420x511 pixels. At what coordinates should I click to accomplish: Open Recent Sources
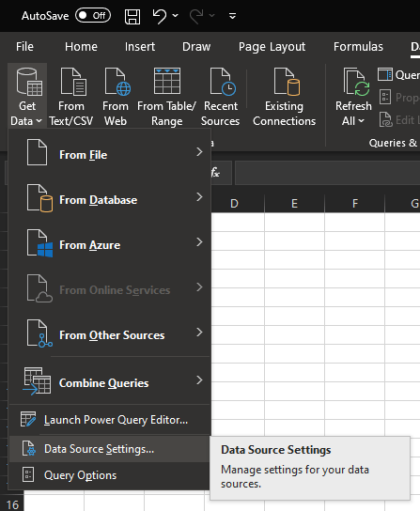[220, 97]
